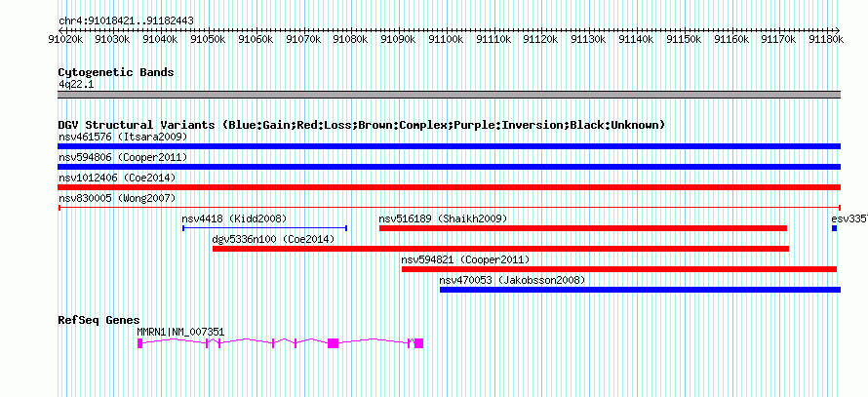
Task: Click the 91110k ruler tick label
Action: click(x=493, y=39)
